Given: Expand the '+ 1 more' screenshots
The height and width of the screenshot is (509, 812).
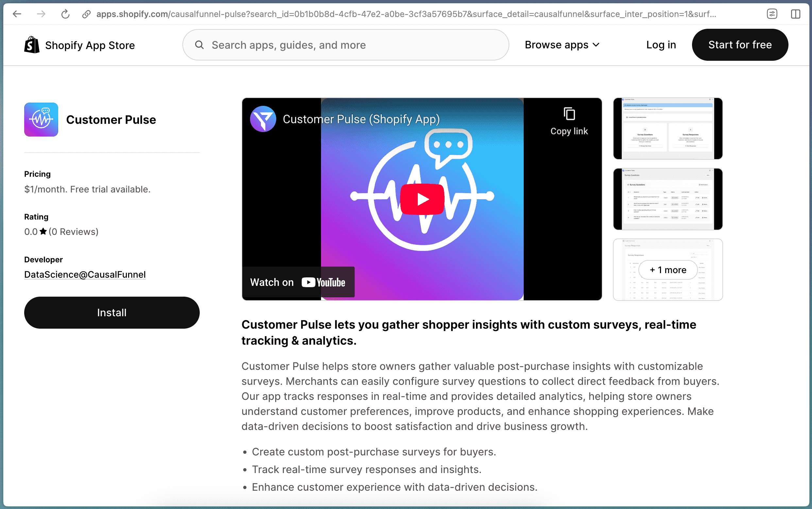Looking at the screenshot, I should point(668,270).
